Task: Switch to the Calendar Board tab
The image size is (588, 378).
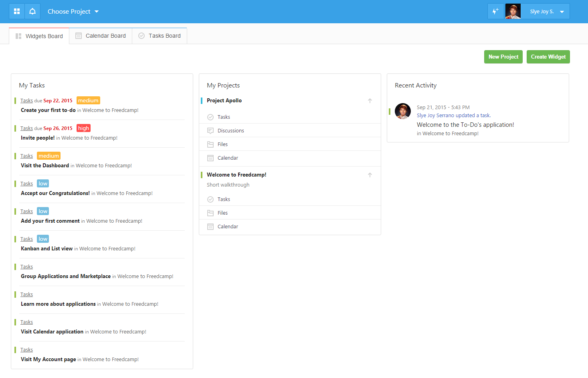Action: [101, 36]
